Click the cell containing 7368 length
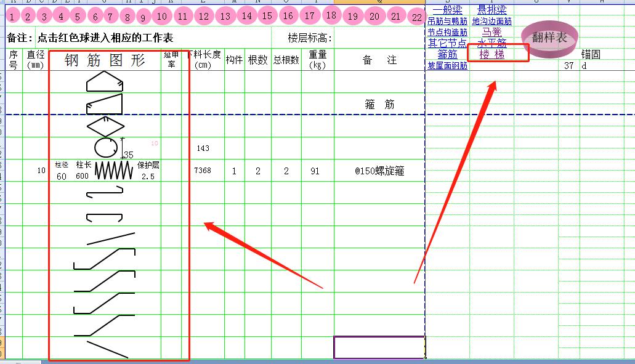This screenshot has height=364, width=635. click(202, 171)
